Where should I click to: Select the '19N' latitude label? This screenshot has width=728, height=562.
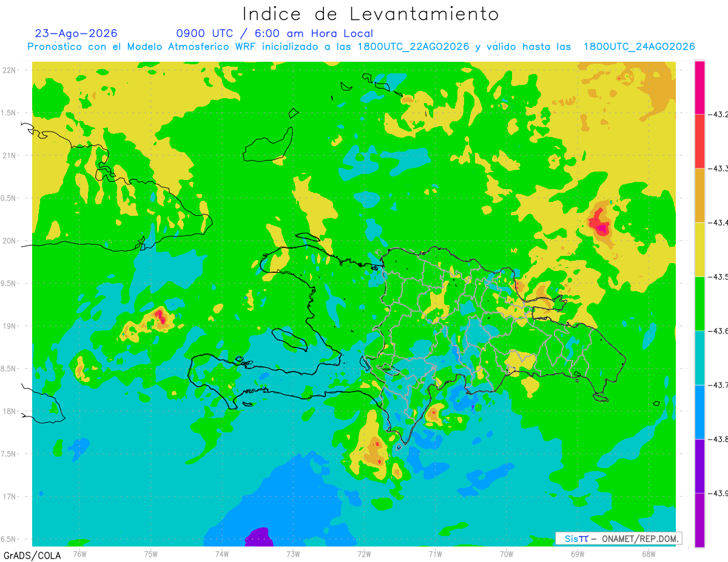[10, 326]
